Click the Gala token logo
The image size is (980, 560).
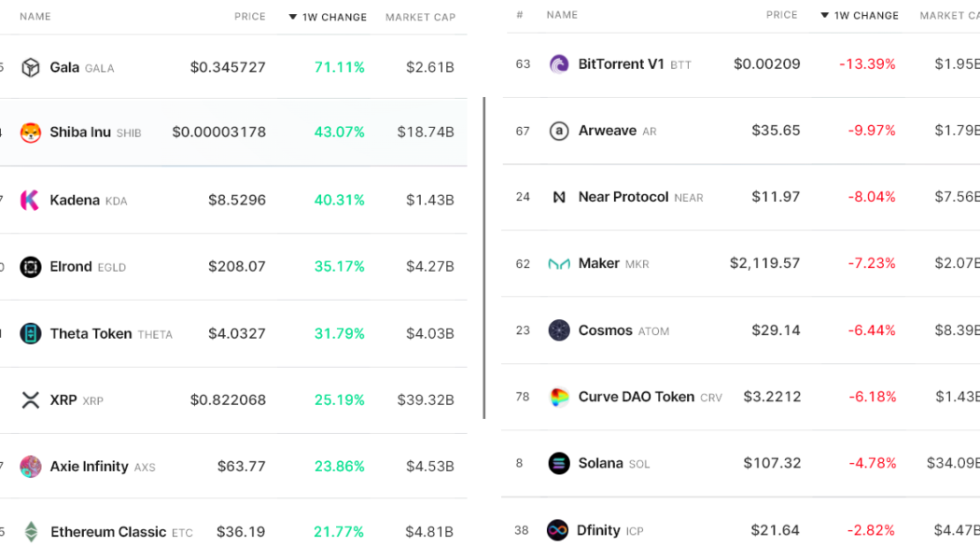(29, 67)
